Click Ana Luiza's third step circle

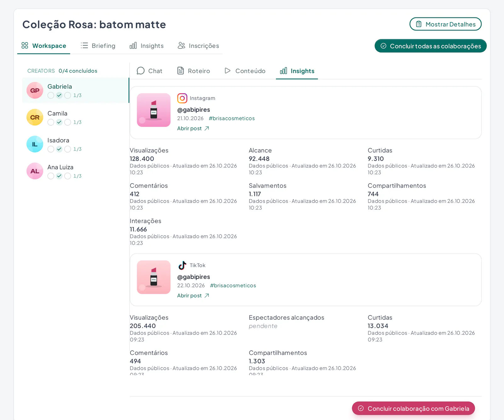pos(68,176)
